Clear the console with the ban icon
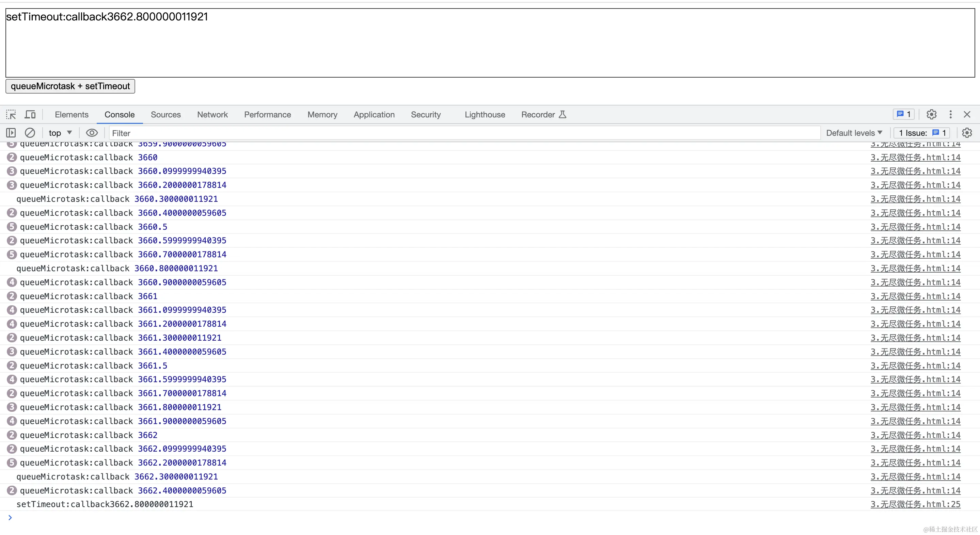The width and height of the screenshot is (980, 535). pos(30,133)
